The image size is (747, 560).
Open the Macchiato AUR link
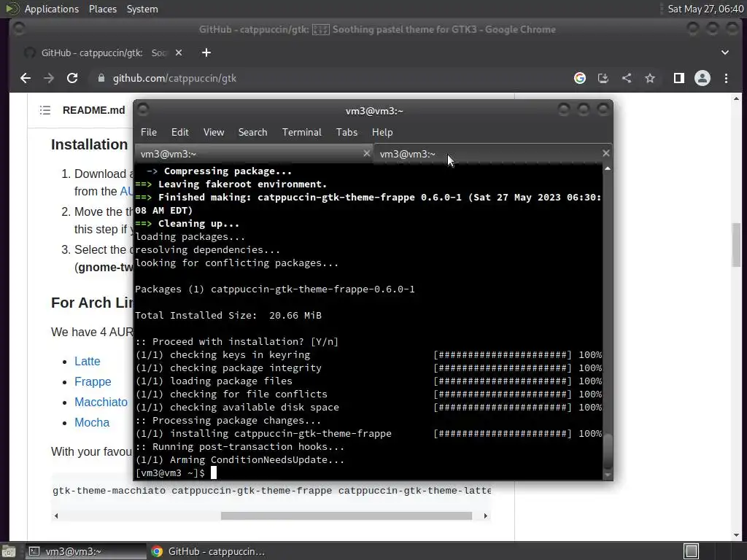pos(101,402)
